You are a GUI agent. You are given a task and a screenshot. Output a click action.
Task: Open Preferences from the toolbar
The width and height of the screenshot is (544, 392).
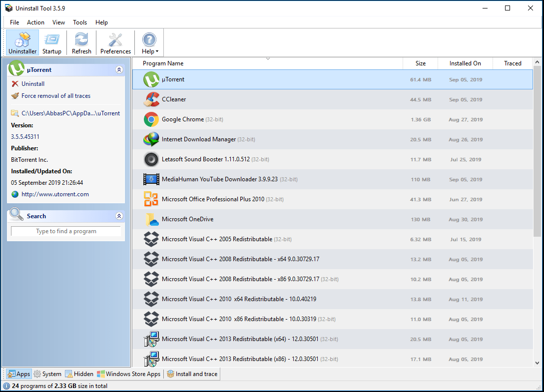tap(115, 43)
